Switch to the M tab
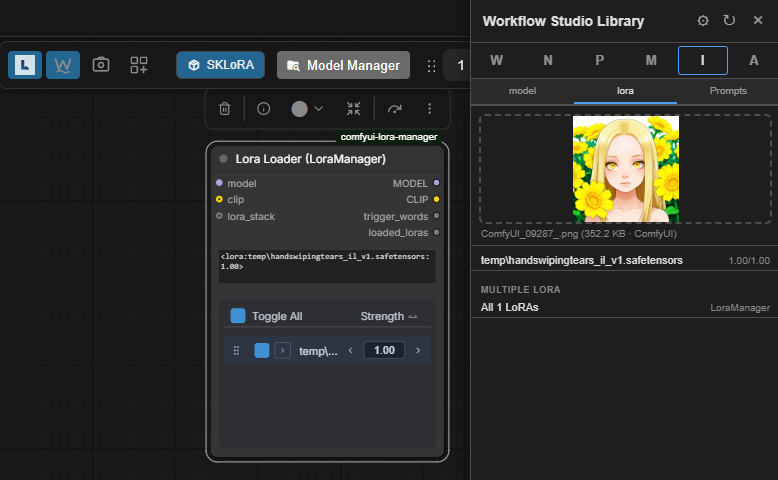Image resolution: width=778 pixels, height=480 pixels. (x=651, y=61)
